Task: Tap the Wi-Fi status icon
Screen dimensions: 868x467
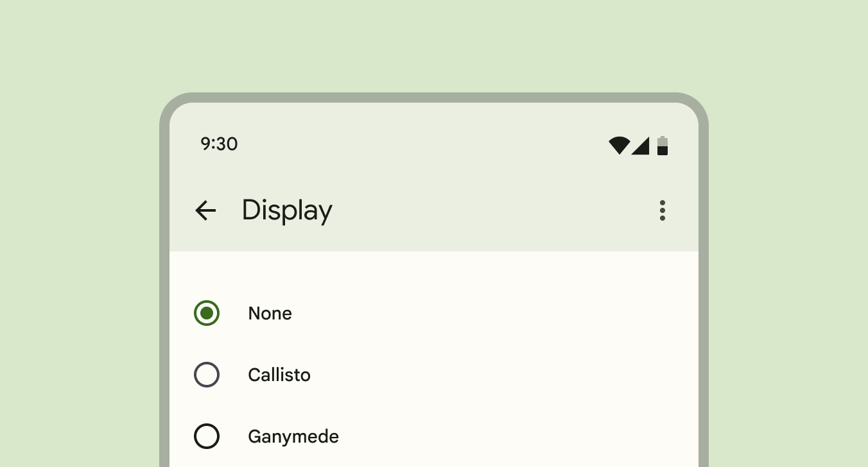Action: tap(618, 146)
